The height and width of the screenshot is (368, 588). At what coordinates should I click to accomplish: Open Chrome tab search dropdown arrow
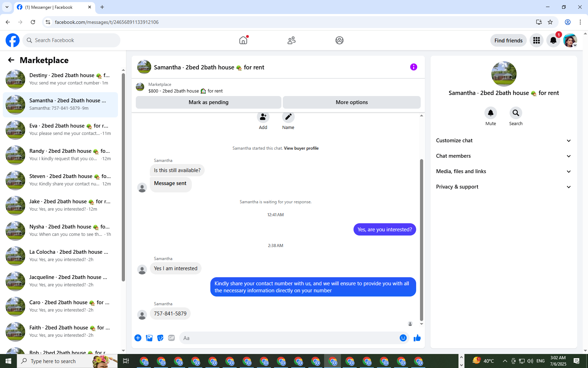[x=7, y=7]
